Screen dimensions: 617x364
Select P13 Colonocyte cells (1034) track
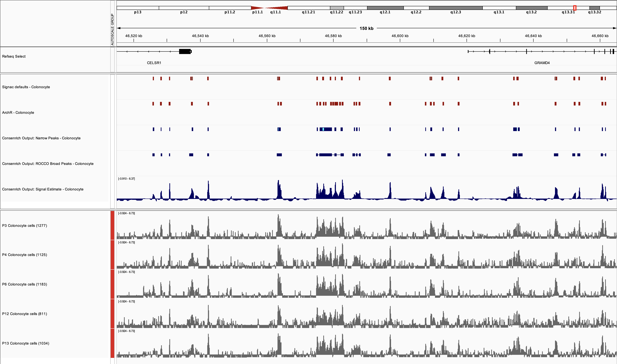coord(26,343)
